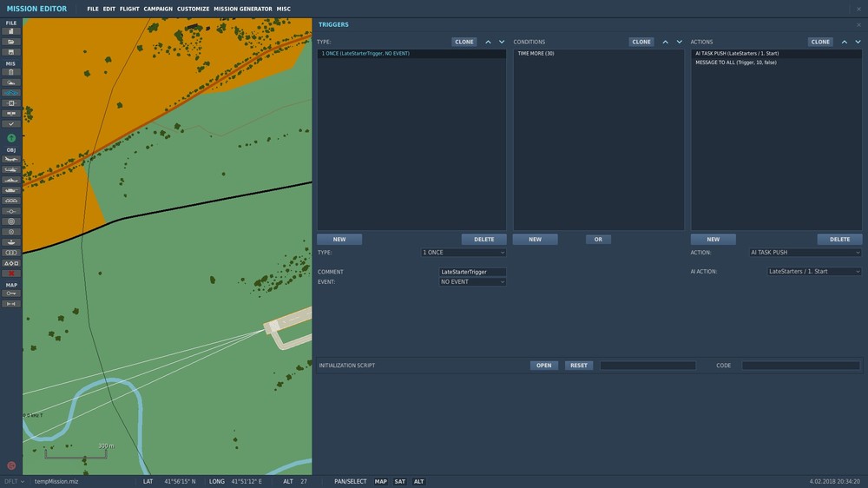Select the ship group object icon

coord(10,180)
